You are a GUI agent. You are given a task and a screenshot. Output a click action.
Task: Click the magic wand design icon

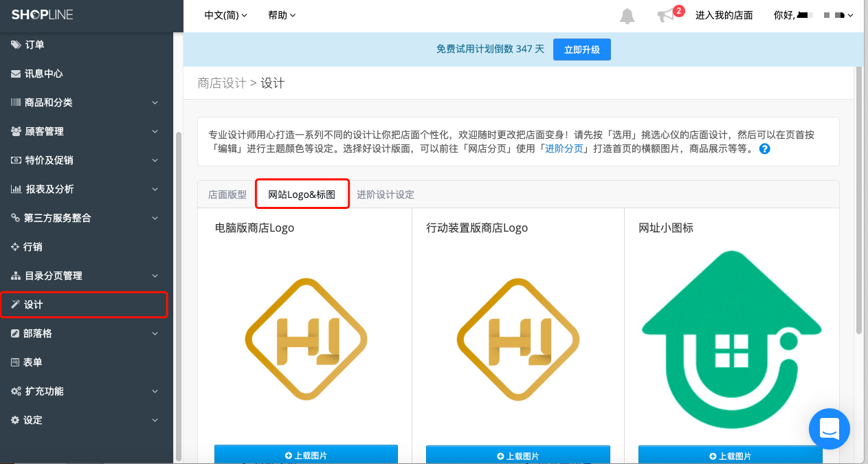[x=16, y=305]
